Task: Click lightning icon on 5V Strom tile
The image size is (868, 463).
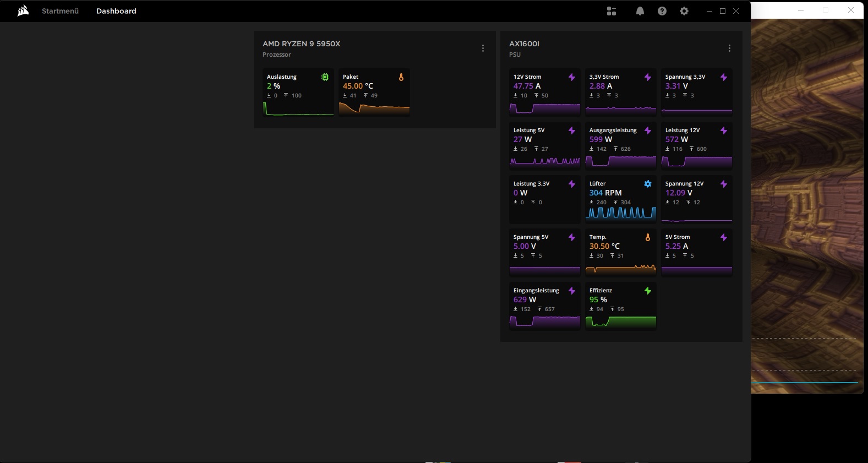Action: (724, 237)
